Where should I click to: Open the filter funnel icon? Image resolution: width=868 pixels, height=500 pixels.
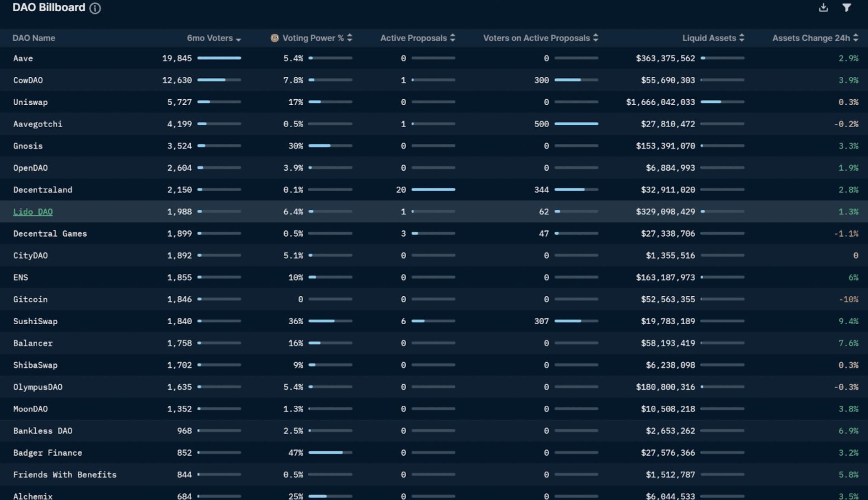tap(846, 7)
